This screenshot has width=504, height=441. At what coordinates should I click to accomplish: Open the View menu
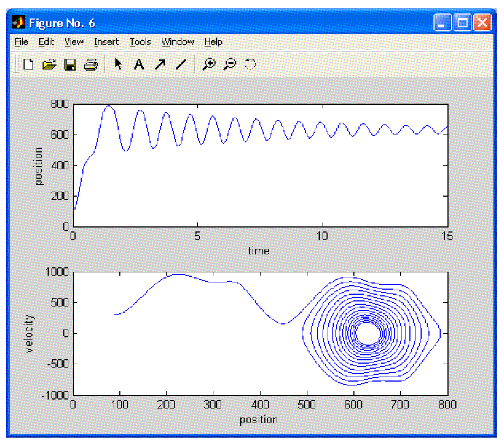74,42
